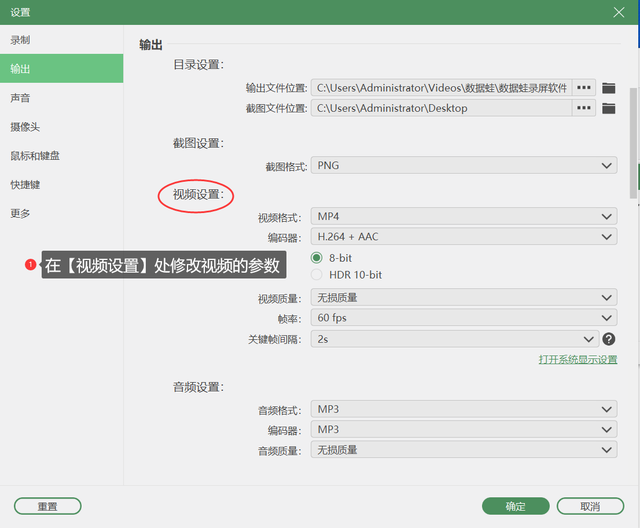Open the 更多 settings tab
The width and height of the screenshot is (640, 528).
62,213
